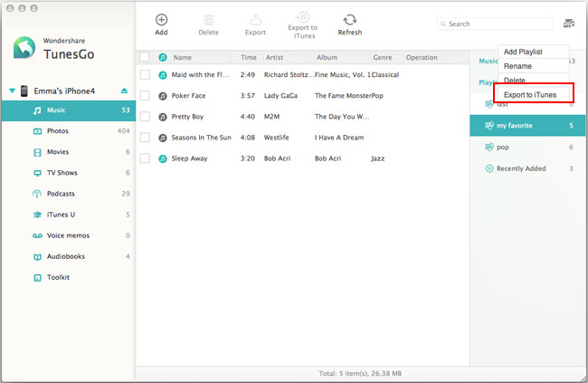Viewport: 588px width, 383px height.
Task: Click the Jazz genre cell
Action: (x=377, y=158)
